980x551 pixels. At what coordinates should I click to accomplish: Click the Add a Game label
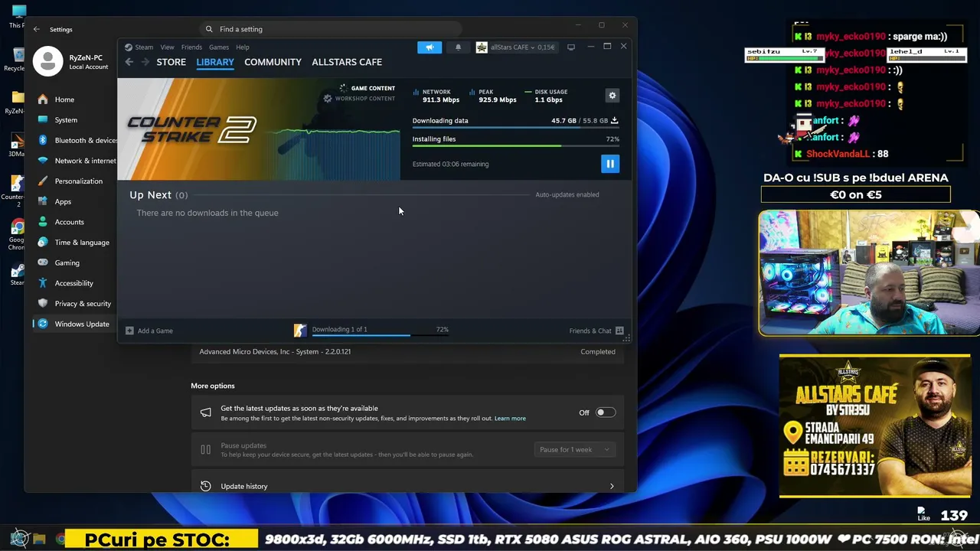155,331
